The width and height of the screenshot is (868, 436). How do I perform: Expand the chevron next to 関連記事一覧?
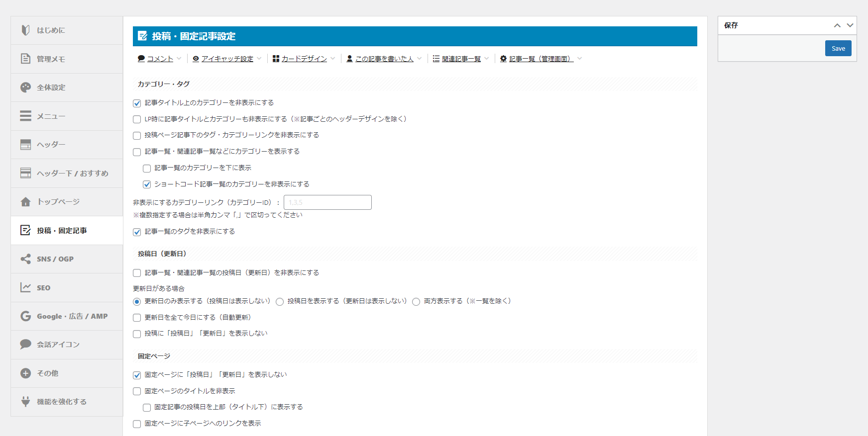pyautogui.click(x=486, y=59)
